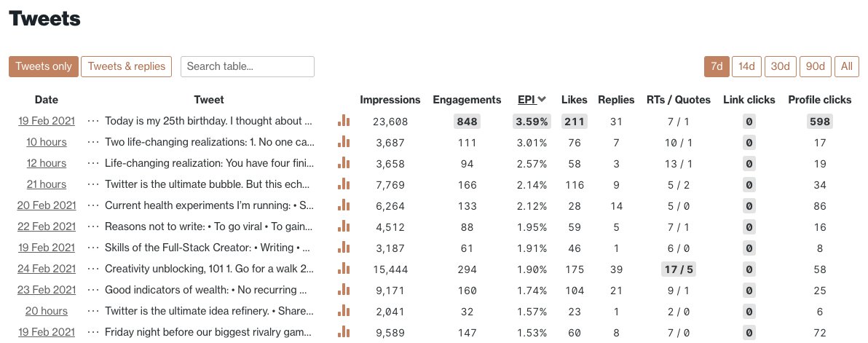Click chart icon for Two life-changing realizations tweet
This screenshot has width=868, height=343.
pos(344,141)
